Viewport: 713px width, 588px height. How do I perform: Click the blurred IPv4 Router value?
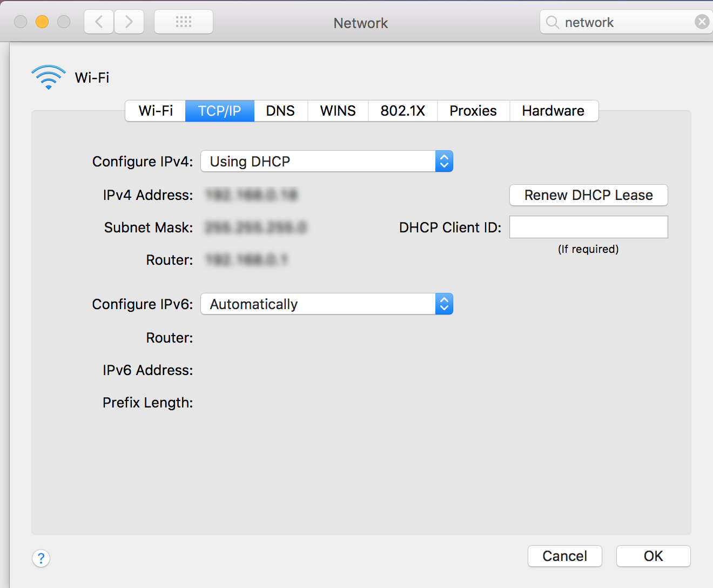coord(247,260)
